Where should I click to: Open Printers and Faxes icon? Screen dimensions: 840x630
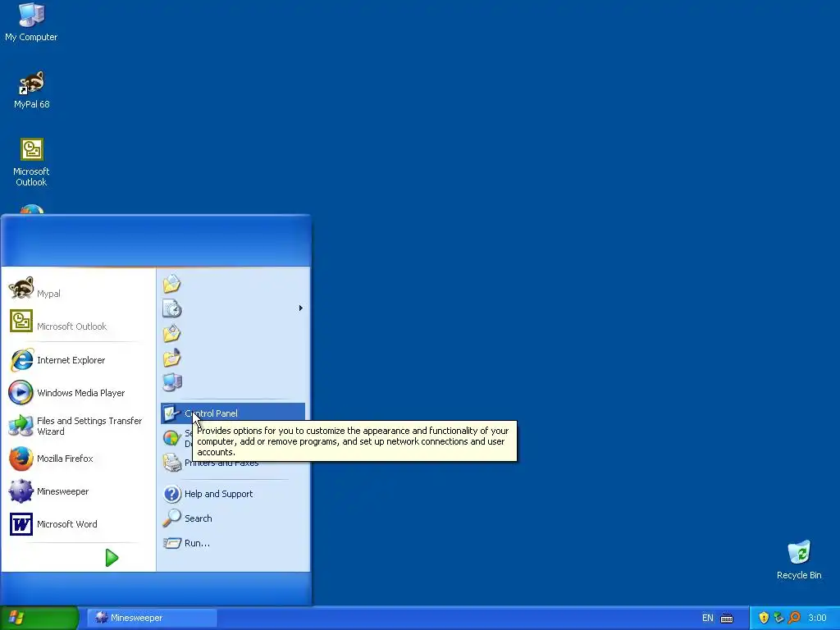172,463
